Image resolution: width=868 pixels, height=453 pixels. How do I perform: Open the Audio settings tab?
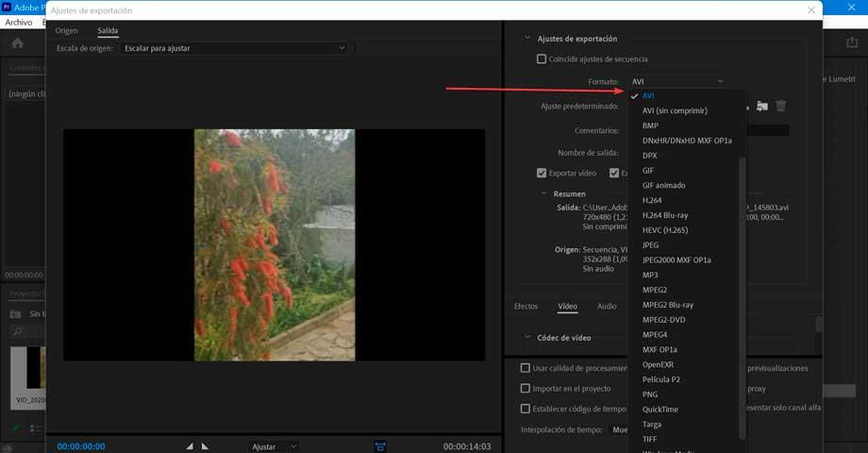point(607,306)
